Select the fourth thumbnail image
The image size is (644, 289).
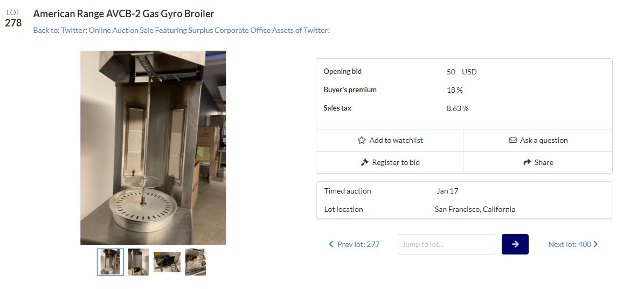click(x=196, y=262)
